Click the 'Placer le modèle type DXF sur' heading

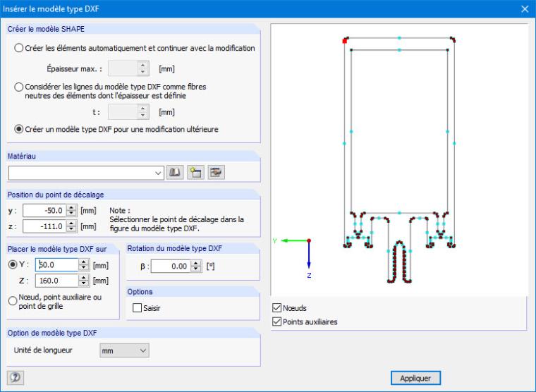[x=57, y=249]
